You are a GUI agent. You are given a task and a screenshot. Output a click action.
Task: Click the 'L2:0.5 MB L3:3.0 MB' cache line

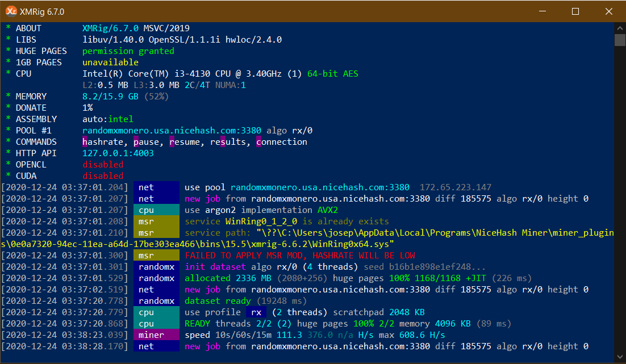point(131,85)
